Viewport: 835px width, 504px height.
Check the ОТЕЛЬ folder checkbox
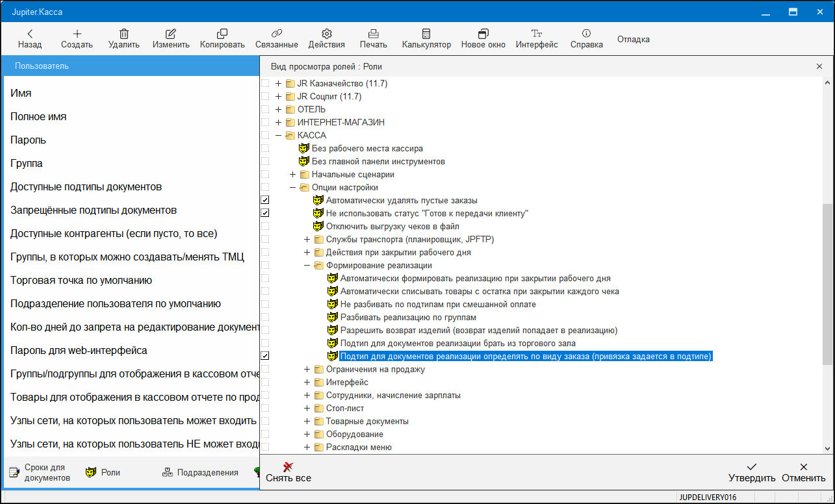point(264,109)
